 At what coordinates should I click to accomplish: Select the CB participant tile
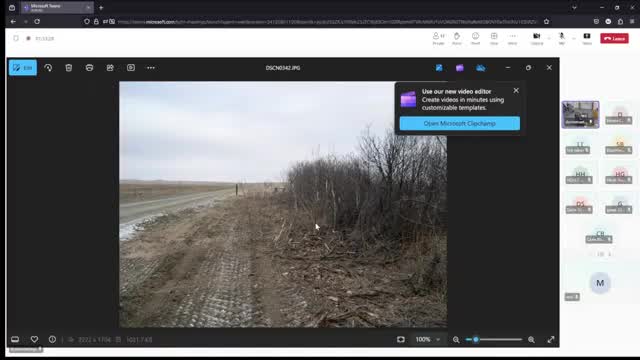tap(600, 236)
